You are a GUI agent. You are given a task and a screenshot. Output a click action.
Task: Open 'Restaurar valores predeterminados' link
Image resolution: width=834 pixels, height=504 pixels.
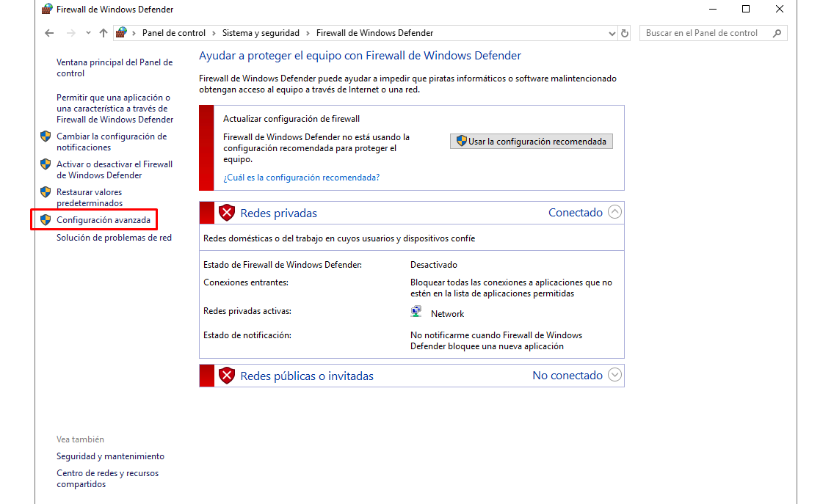90,197
